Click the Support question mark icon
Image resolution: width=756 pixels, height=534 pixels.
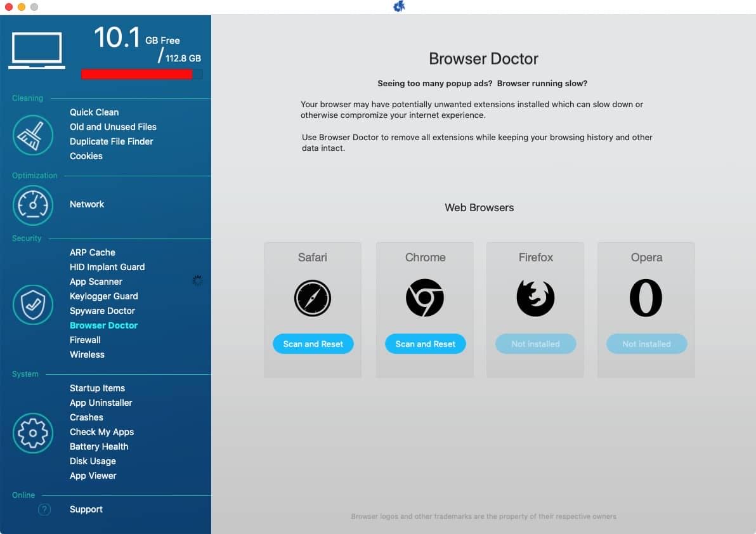44,509
